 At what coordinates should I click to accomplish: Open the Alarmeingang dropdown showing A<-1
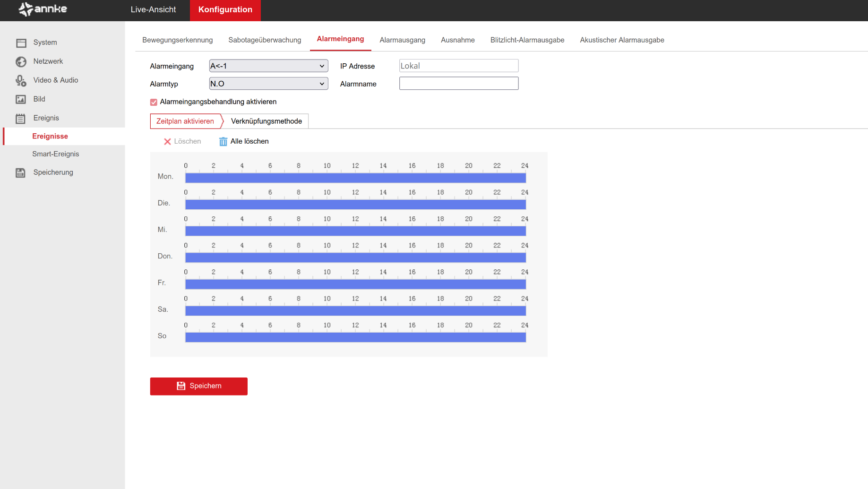(x=268, y=66)
